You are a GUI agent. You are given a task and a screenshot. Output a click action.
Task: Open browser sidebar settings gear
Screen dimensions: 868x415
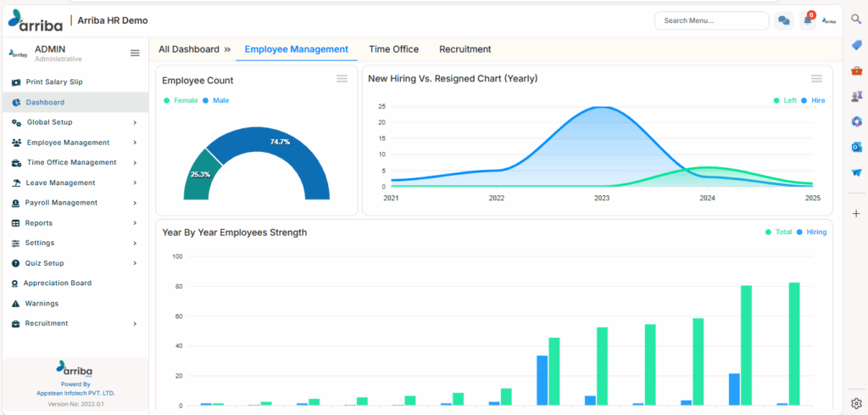point(856,402)
